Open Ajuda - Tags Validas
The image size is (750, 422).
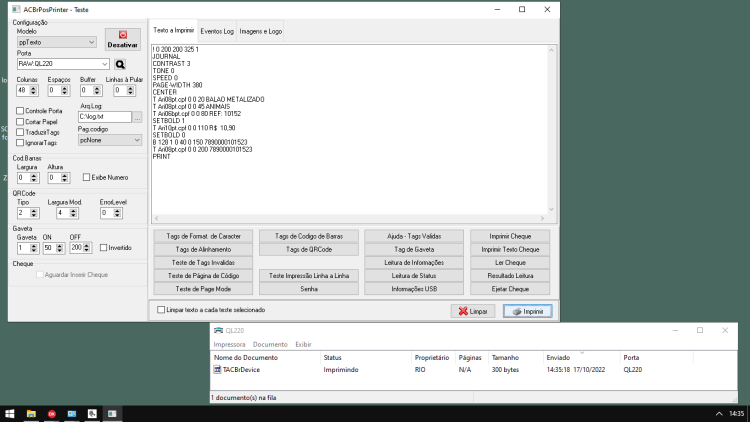(414, 236)
